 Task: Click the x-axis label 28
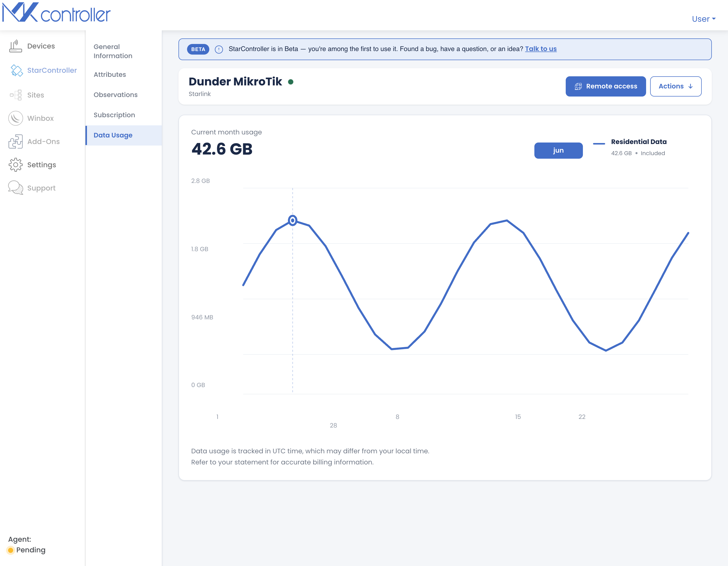click(x=333, y=426)
